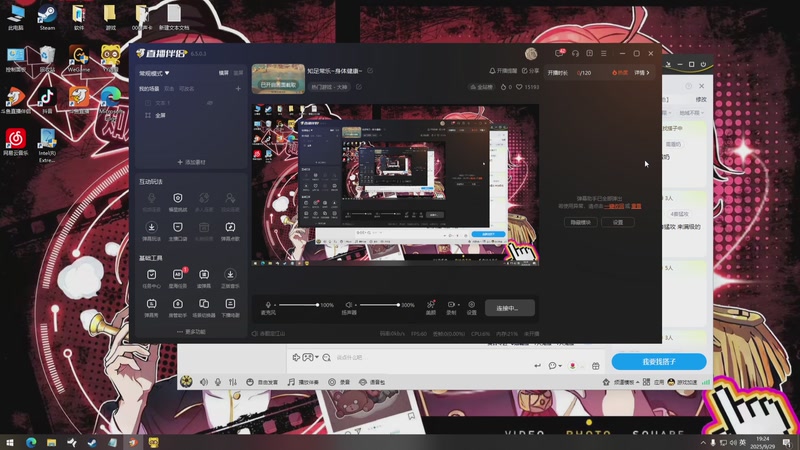Open Microsoft Edge in the taskbar
The height and width of the screenshot is (450, 800).
31,442
